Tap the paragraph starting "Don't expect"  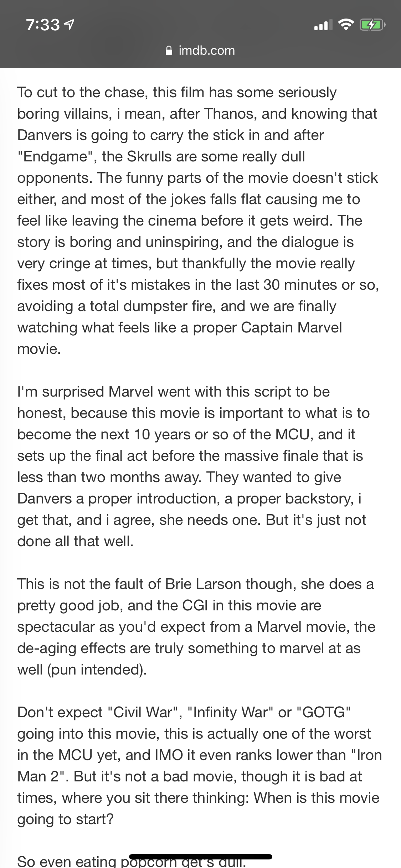[x=200, y=766]
